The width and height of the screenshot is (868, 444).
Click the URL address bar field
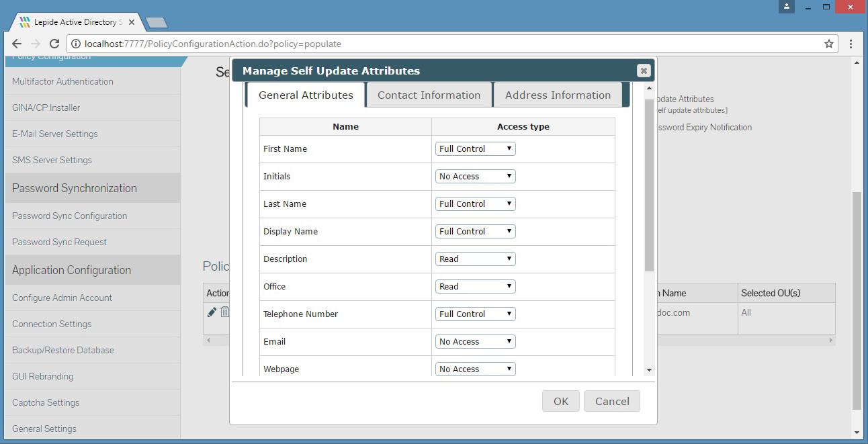pyautogui.click(x=443, y=44)
